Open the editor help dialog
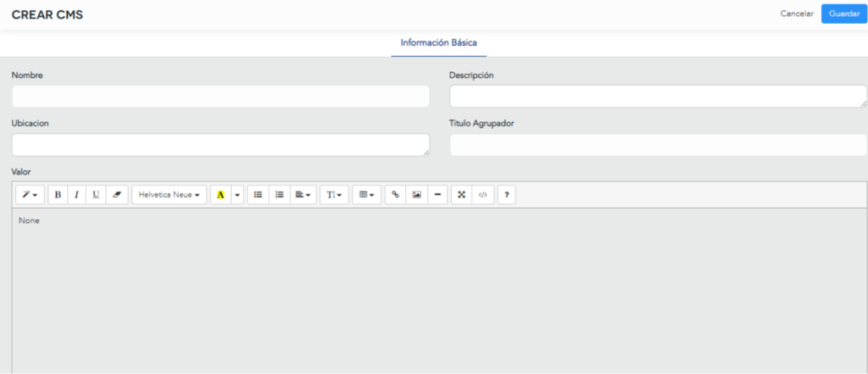The width and height of the screenshot is (868, 374). (507, 195)
